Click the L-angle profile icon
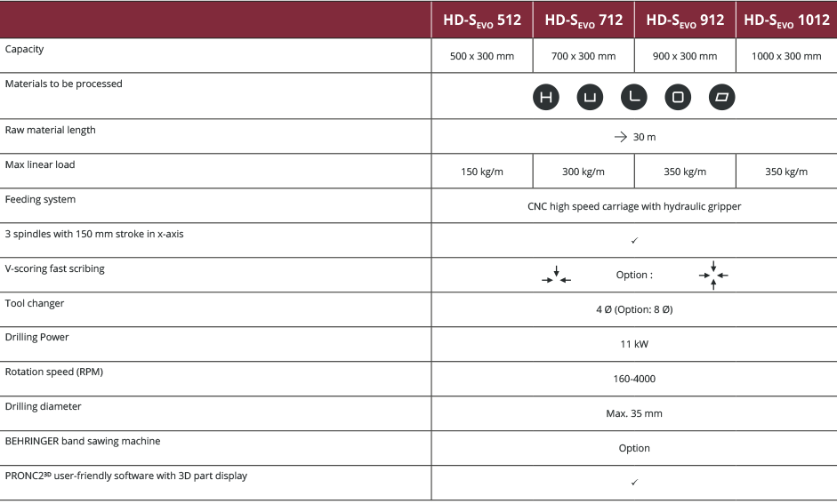This screenshot has width=837, height=504. [633, 97]
